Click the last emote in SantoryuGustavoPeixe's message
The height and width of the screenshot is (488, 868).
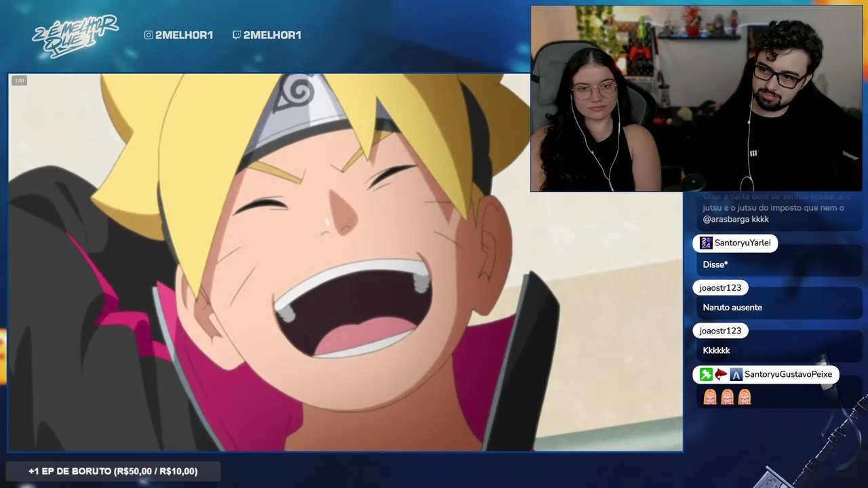pos(745,397)
